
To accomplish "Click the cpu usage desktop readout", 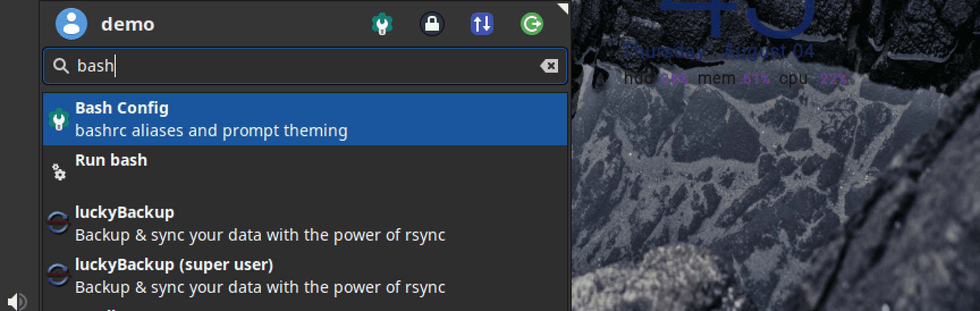I will [x=813, y=78].
